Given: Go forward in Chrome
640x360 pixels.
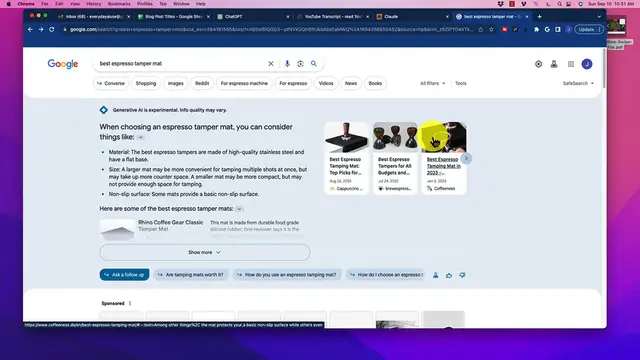Looking at the screenshot, I should 41,29.
